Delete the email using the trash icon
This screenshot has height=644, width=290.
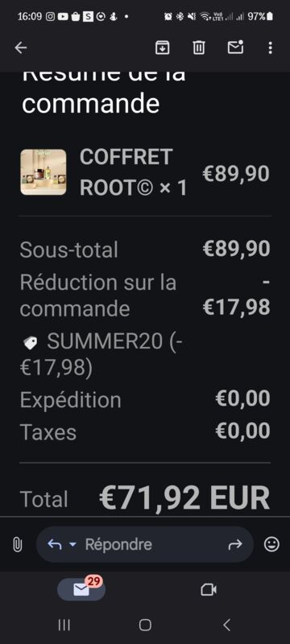point(199,48)
